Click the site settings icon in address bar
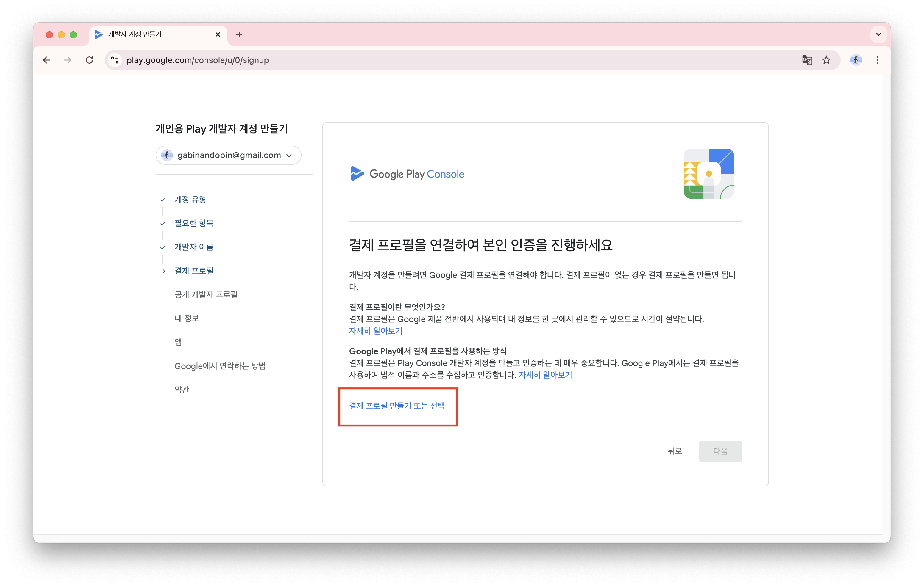 point(115,60)
